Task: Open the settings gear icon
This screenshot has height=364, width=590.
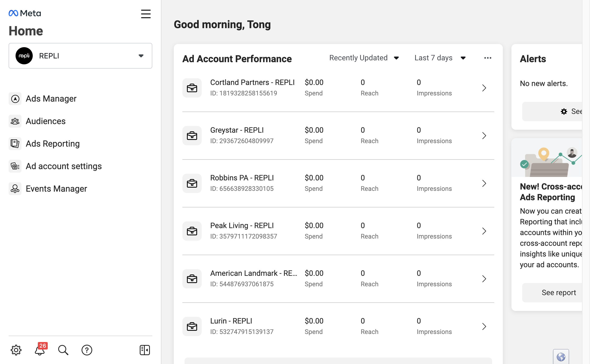Action: pyautogui.click(x=16, y=350)
